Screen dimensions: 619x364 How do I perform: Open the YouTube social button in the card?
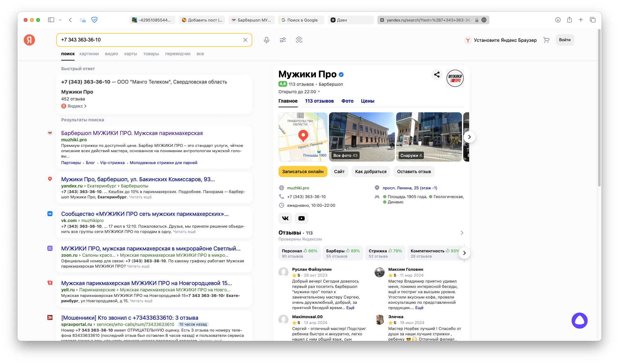tap(302, 218)
